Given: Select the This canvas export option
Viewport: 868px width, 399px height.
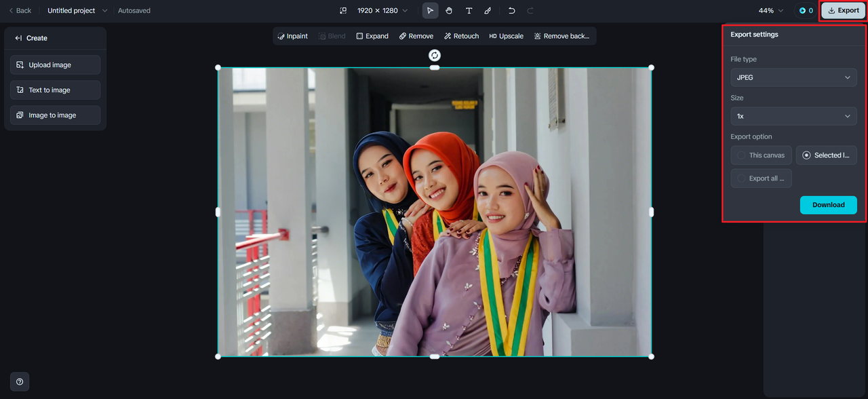Looking at the screenshot, I should click(761, 155).
